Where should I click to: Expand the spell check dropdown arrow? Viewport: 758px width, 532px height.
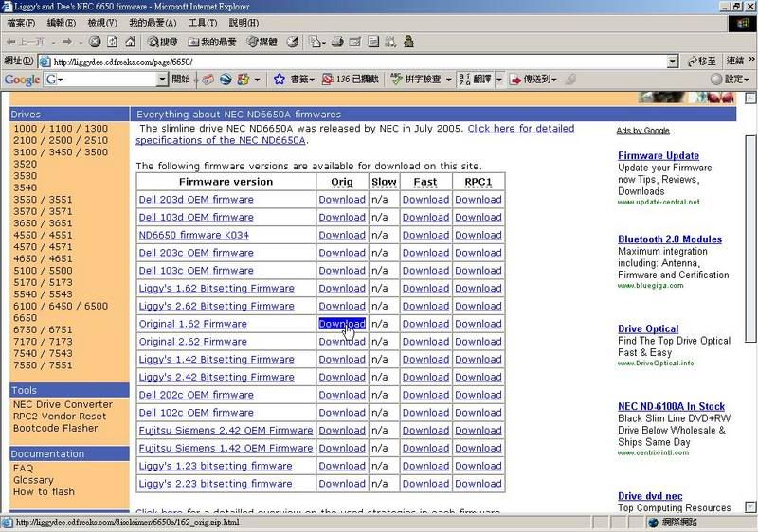(448, 80)
